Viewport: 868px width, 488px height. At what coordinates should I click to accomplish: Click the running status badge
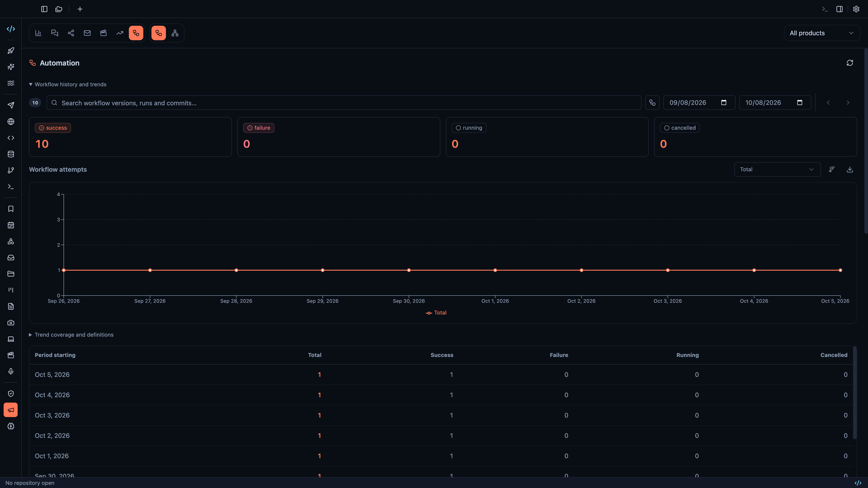[469, 128]
